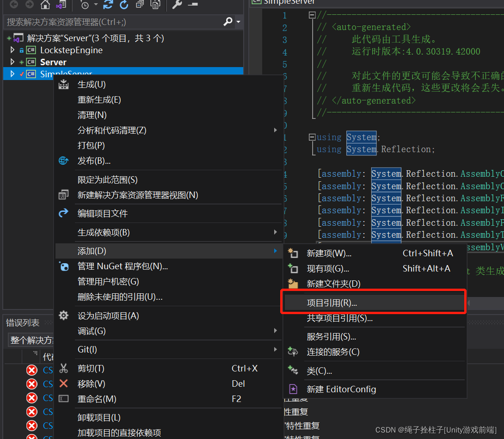Open the search options dropdown arrow
Viewport: 504px width, 439px height.
pos(238,22)
